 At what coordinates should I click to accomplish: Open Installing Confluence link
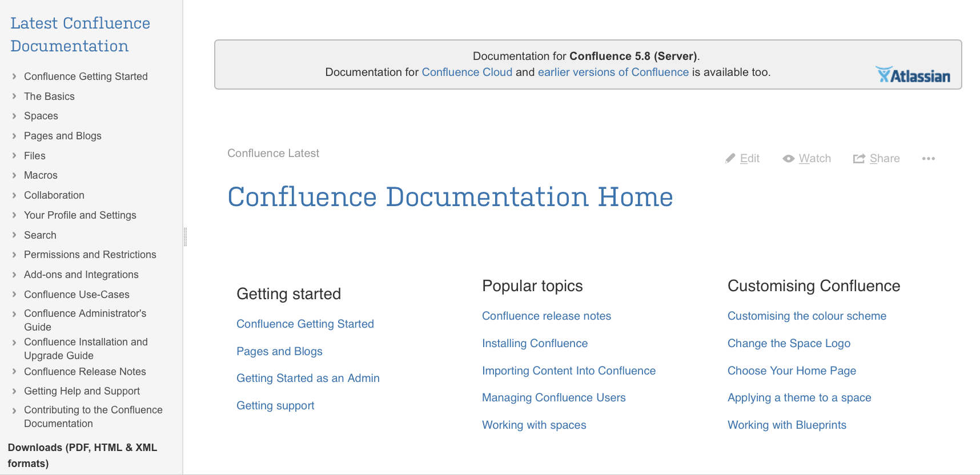pos(535,343)
